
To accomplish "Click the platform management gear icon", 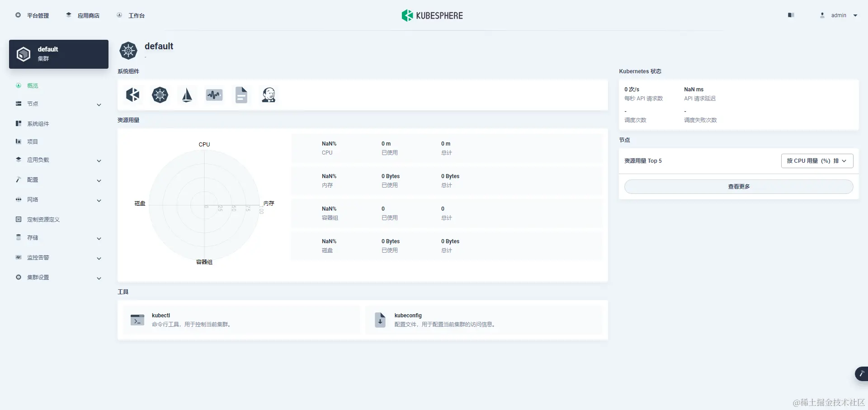I will [18, 15].
